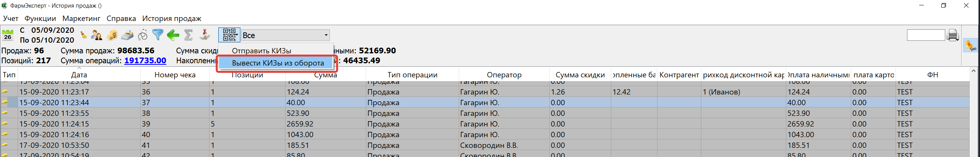Click the two-people customers icon
Viewport: 980px width, 157px height.
96,35
